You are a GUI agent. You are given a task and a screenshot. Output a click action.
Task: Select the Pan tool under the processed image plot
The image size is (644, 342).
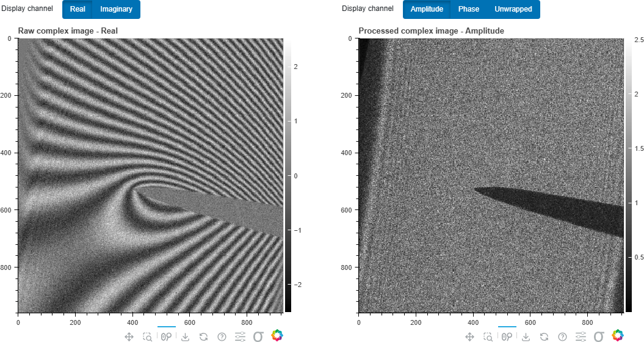tap(469, 337)
